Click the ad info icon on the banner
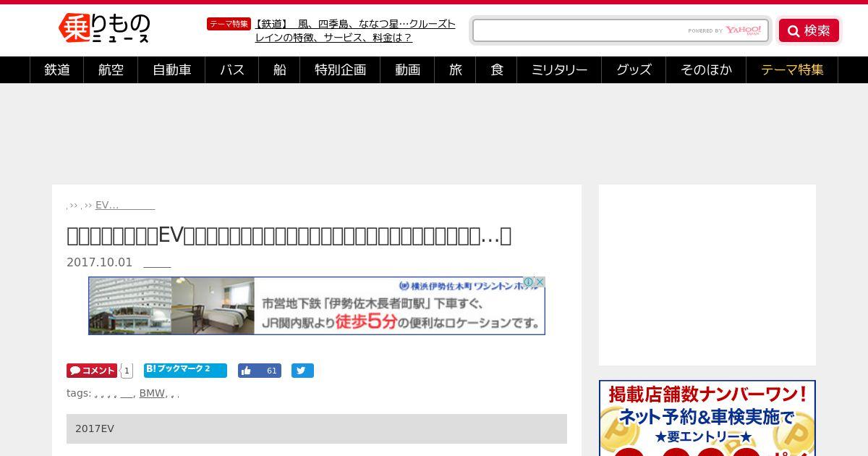 pyautogui.click(x=529, y=282)
